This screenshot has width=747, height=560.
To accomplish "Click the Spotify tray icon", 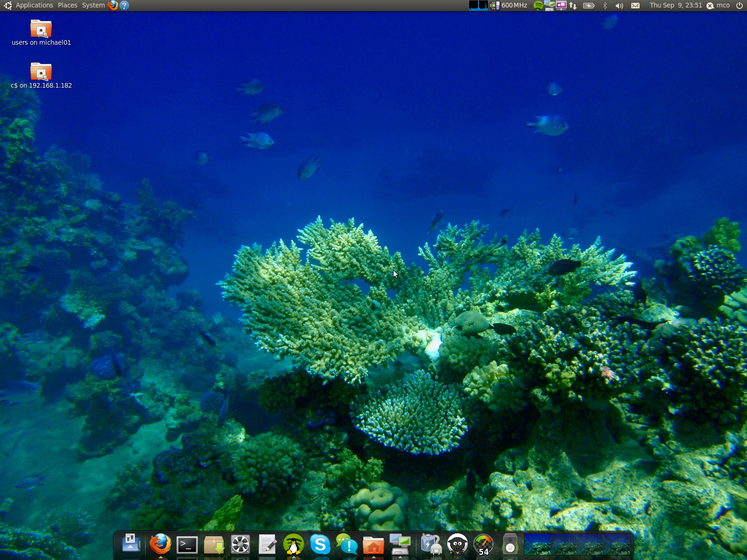I will coord(538,6).
